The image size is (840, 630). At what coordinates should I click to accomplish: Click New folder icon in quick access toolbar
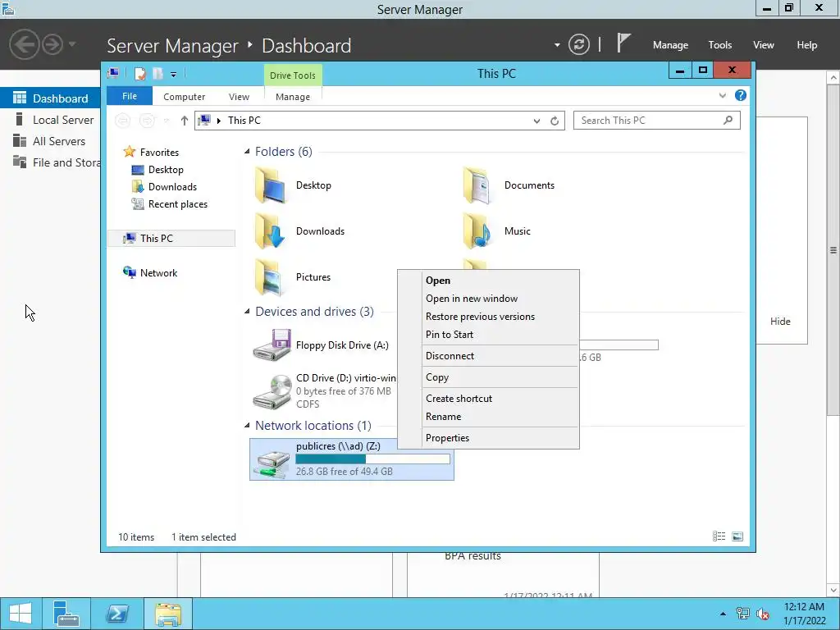click(x=157, y=73)
